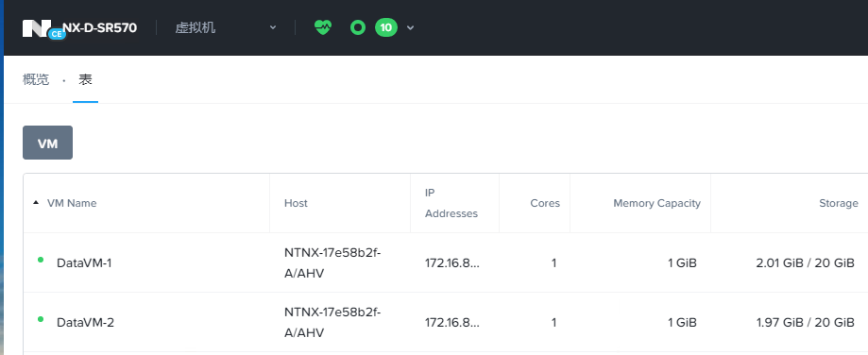Select the DataVM-2 table row
This screenshot has height=355, width=868.
coord(445,322)
